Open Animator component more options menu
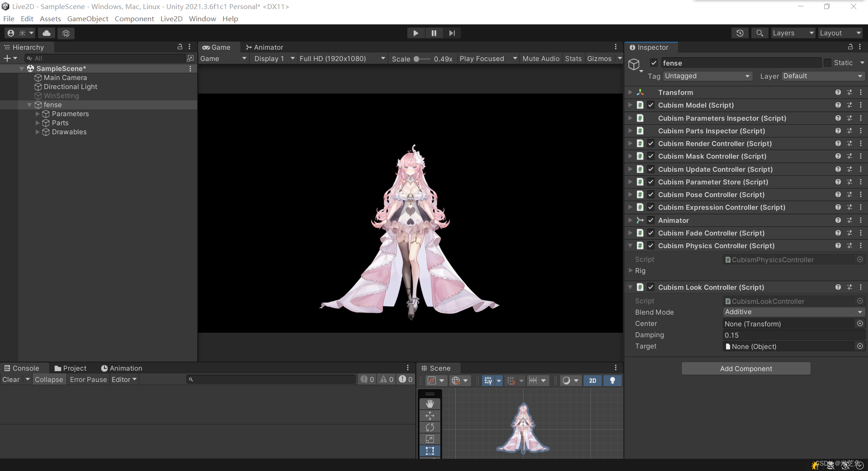Image resolution: width=868 pixels, height=471 pixels. point(860,220)
